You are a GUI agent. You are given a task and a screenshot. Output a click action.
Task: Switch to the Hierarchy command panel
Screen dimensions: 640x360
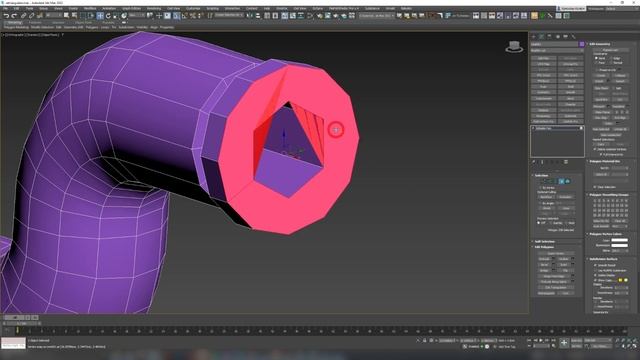click(549, 36)
